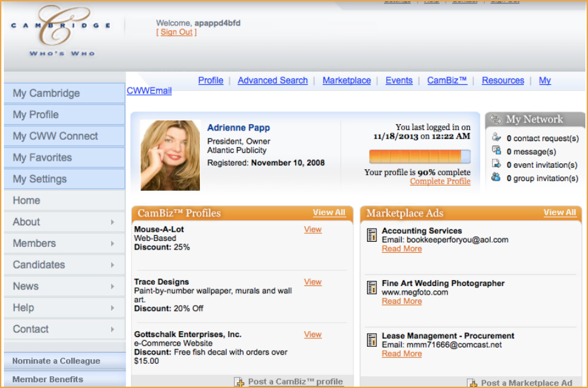The image size is (588, 388).
Task: Click the Post a CamBiz profile icon
Action: tap(239, 382)
